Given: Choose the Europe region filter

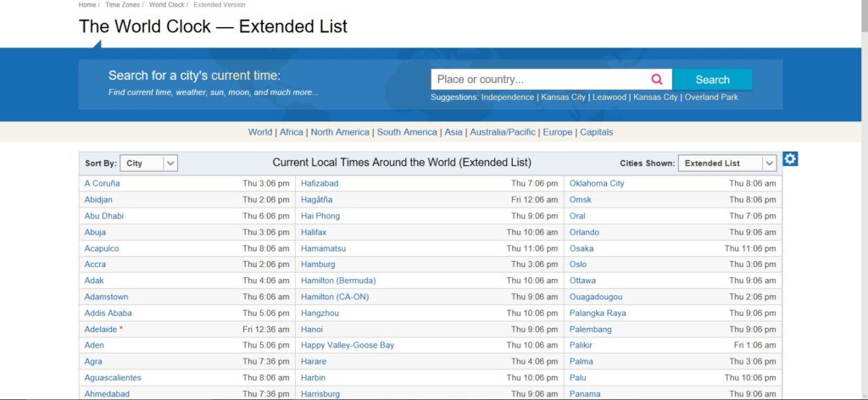Looking at the screenshot, I should [x=558, y=132].
